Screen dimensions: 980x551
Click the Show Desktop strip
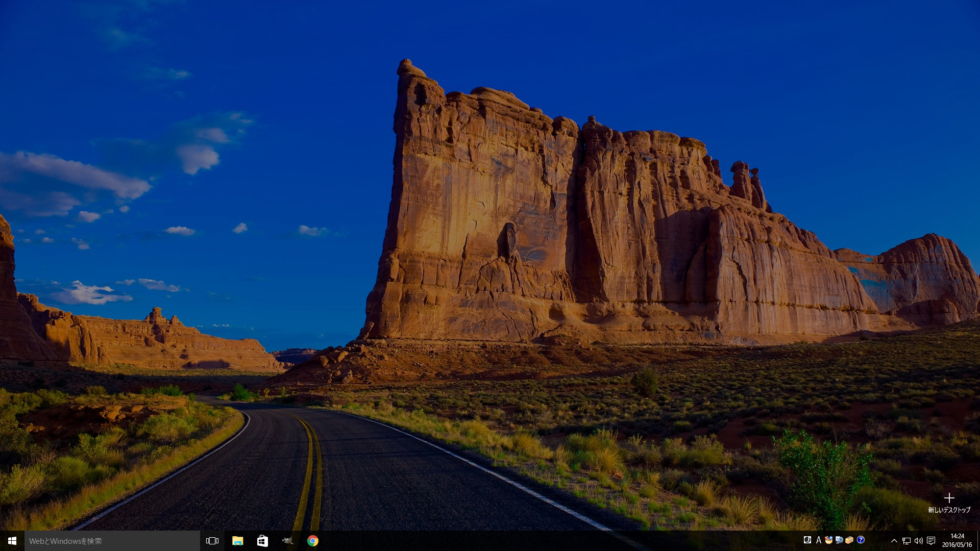pyautogui.click(x=978, y=541)
